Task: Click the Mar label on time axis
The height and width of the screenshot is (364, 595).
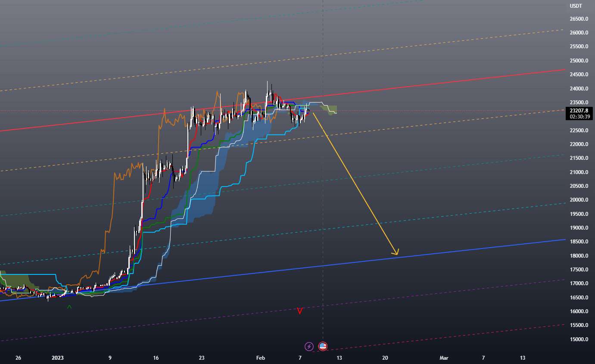Action: [x=444, y=358]
